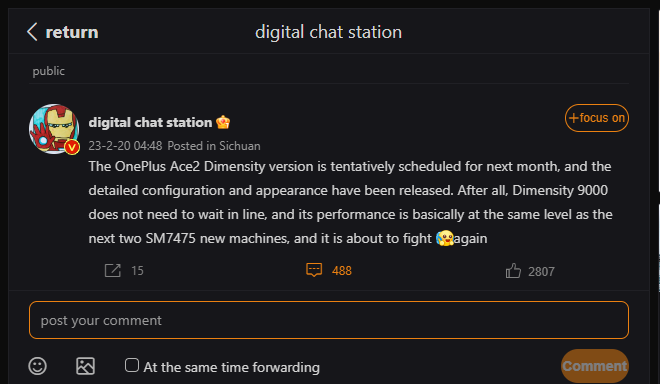Click the crown badge next to username
Image resolution: width=660 pixels, height=384 pixels.
coord(223,122)
